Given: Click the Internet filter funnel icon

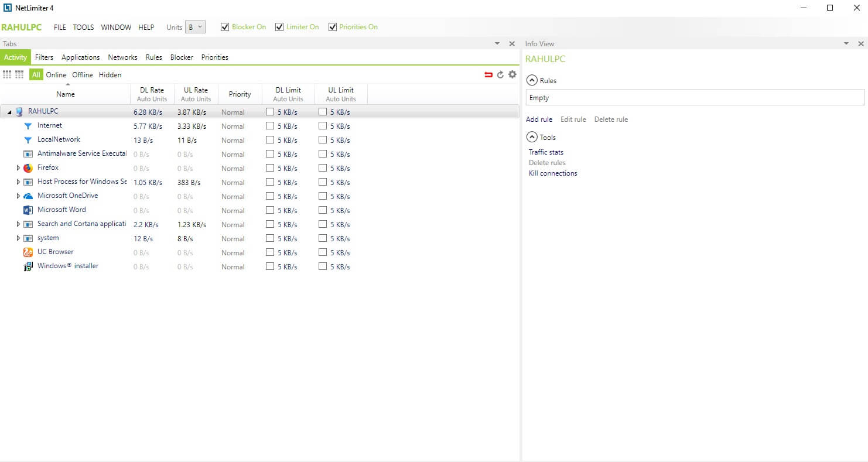Looking at the screenshot, I should (x=28, y=126).
